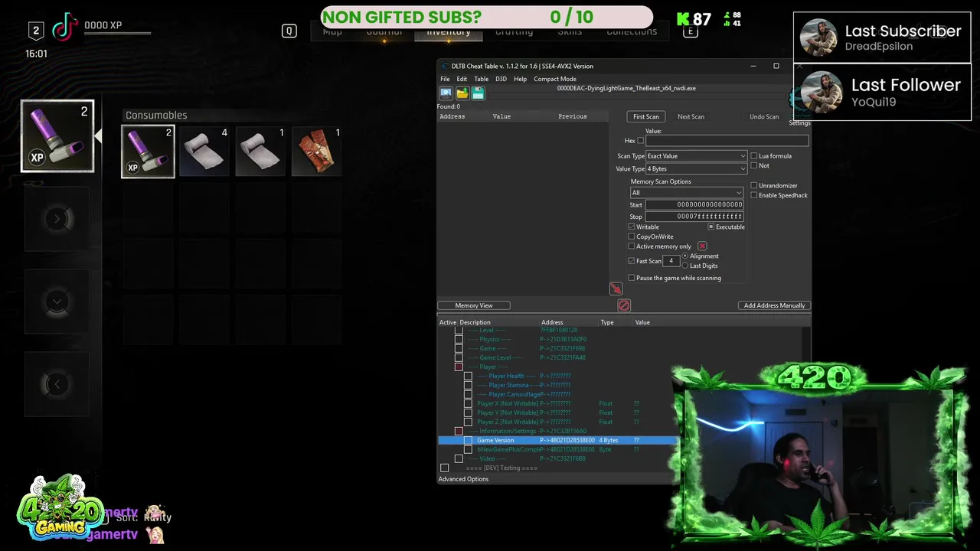980x551 pixels.
Task: Activate the Video group checkbox
Action: (x=459, y=458)
